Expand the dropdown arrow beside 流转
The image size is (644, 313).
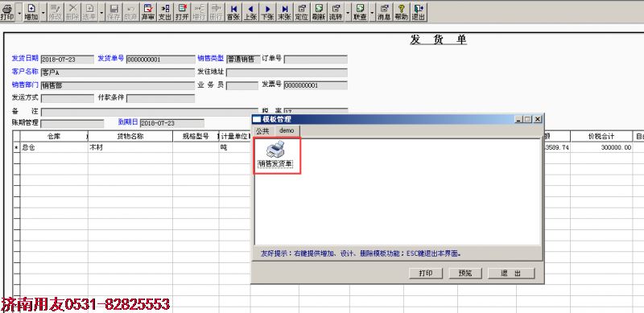pos(348,12)
